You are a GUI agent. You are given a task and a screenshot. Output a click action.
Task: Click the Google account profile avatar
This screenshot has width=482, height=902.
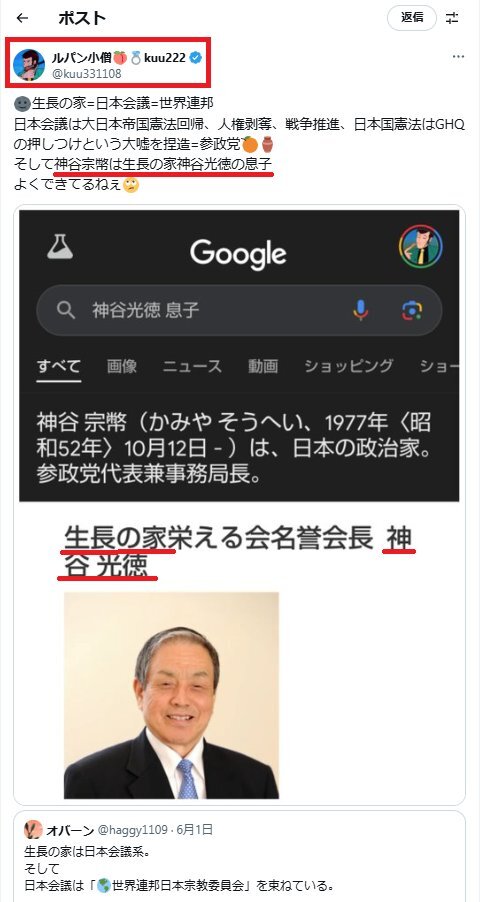coord(420,246)
